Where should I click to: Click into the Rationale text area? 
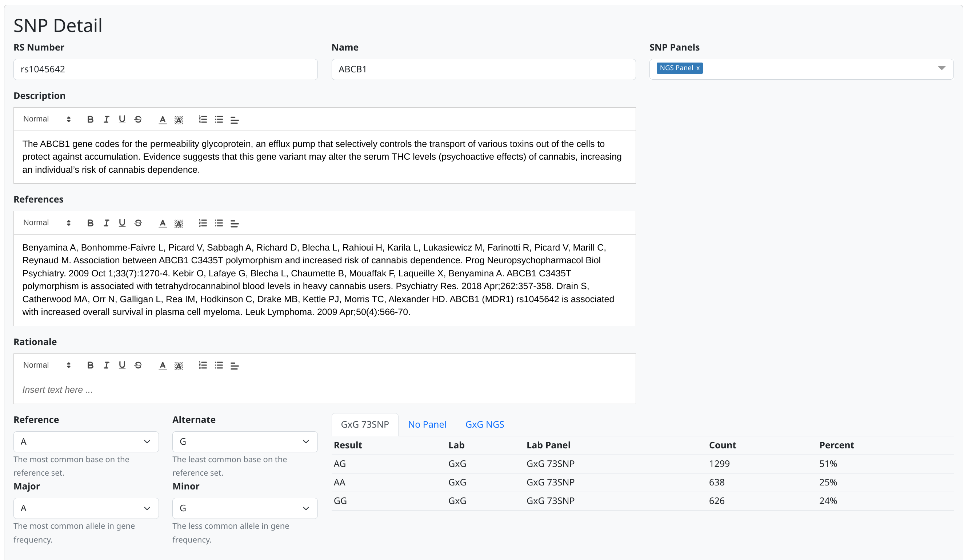click(325, 390)
